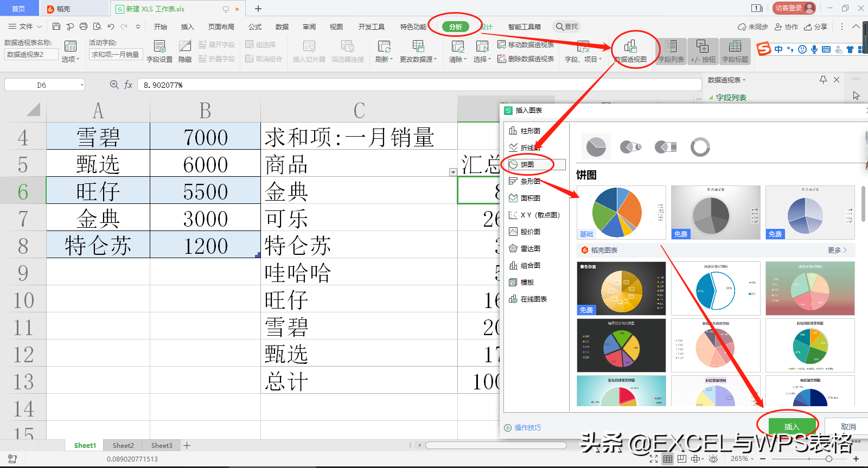This screenshot has height=468, width=868.
Task: Toggle full screen view in status bar
Action: pyautogui.click(x=654, y=459)
